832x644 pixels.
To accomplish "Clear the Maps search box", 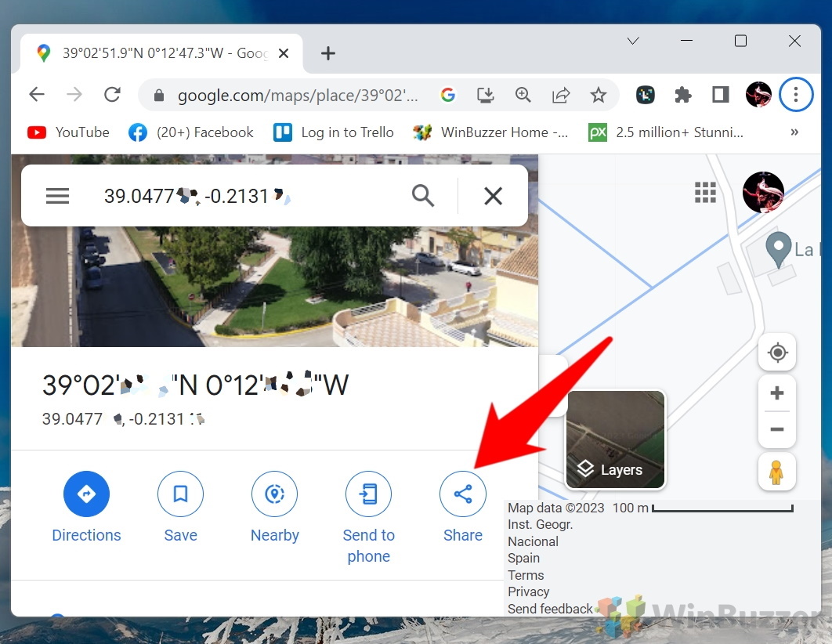I will pos(493,196).
